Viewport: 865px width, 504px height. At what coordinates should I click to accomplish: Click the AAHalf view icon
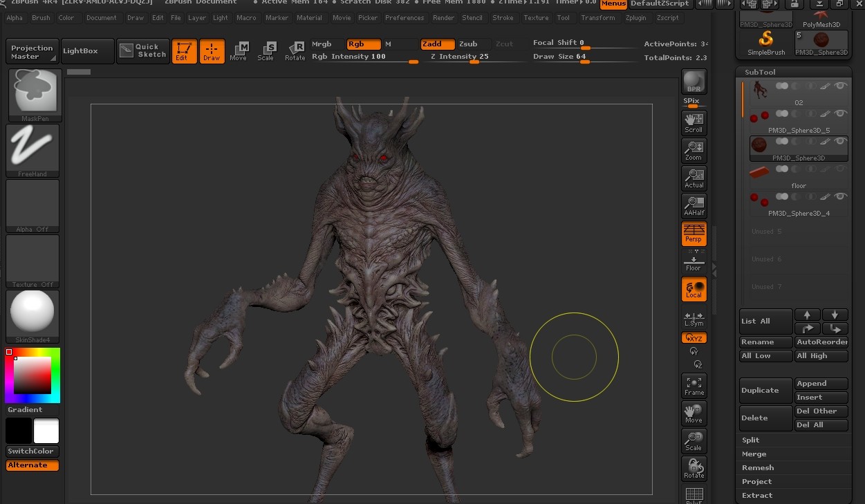[x=694, y=205]
